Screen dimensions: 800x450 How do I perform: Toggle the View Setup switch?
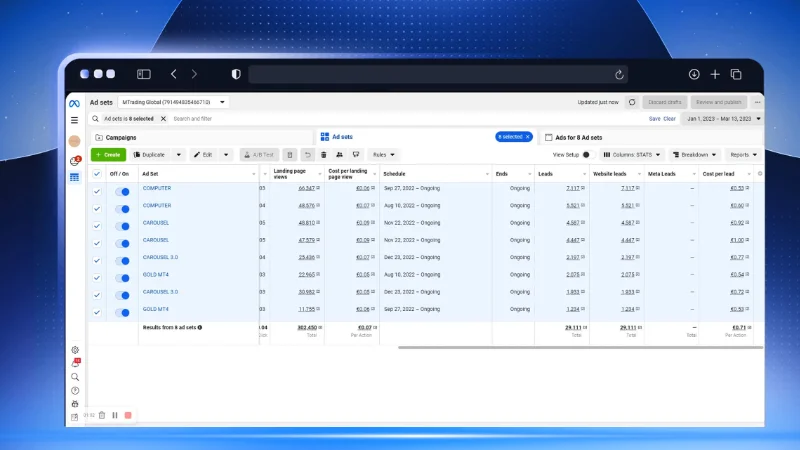586,155
